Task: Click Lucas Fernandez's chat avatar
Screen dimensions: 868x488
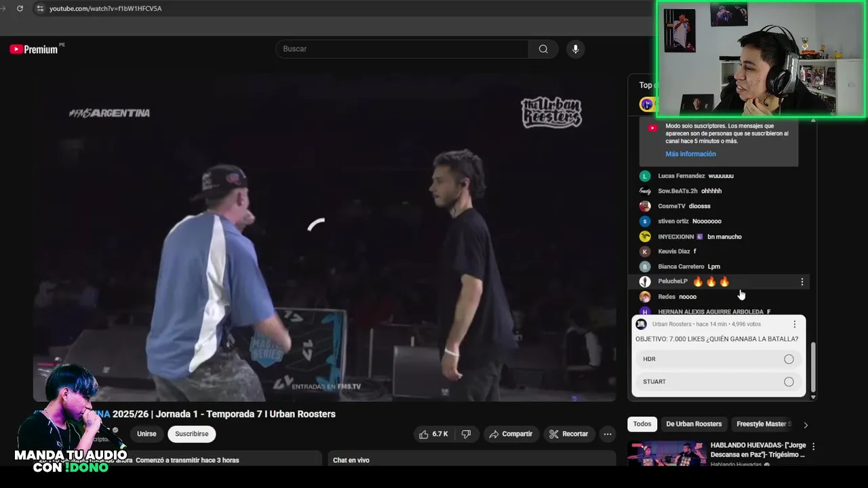Action: pos(645,176)
